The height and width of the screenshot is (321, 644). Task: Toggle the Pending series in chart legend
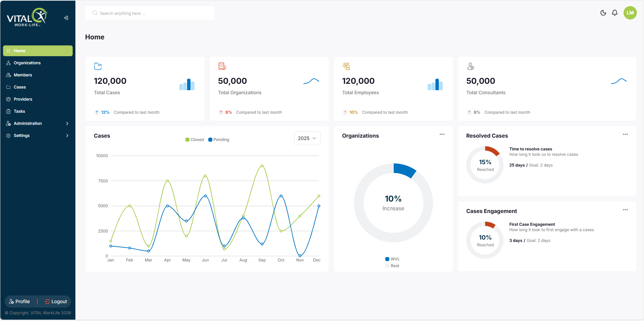tap(219, 140)
